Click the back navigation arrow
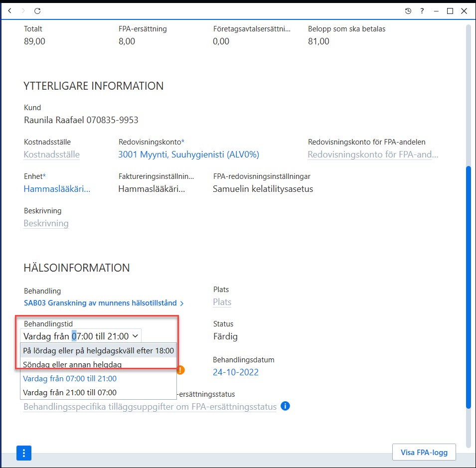Viewport: 476px width, 468px height. pyautogui.click(x=9, y=11)
